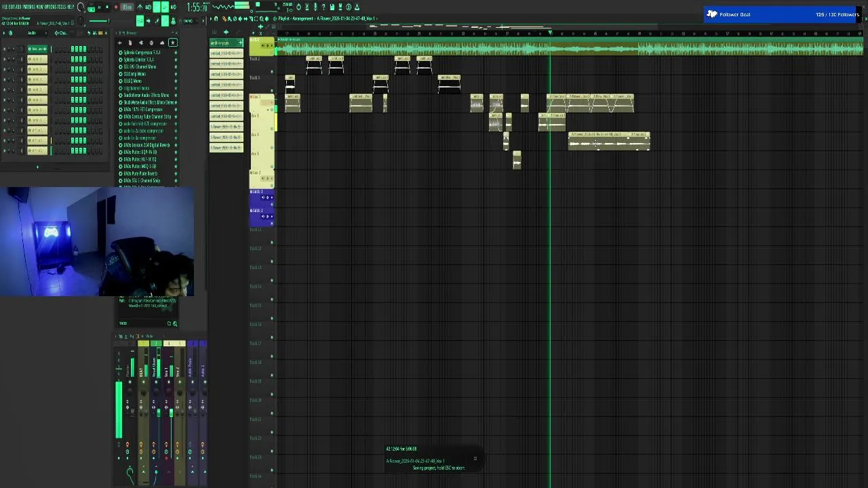
Task: Click the folder icon in the hint panel
Action: pos(169,323)
